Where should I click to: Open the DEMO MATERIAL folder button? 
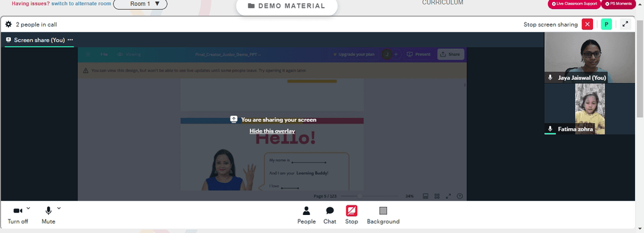pos(287,6)
